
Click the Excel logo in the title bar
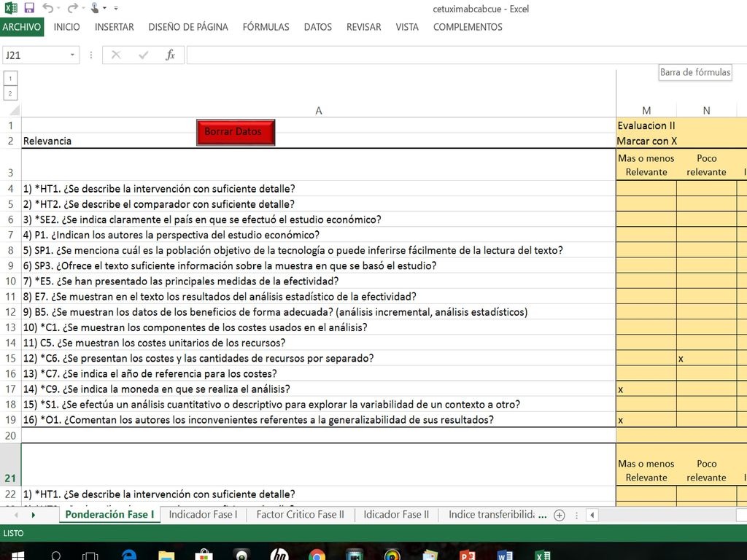click(10, 8)
